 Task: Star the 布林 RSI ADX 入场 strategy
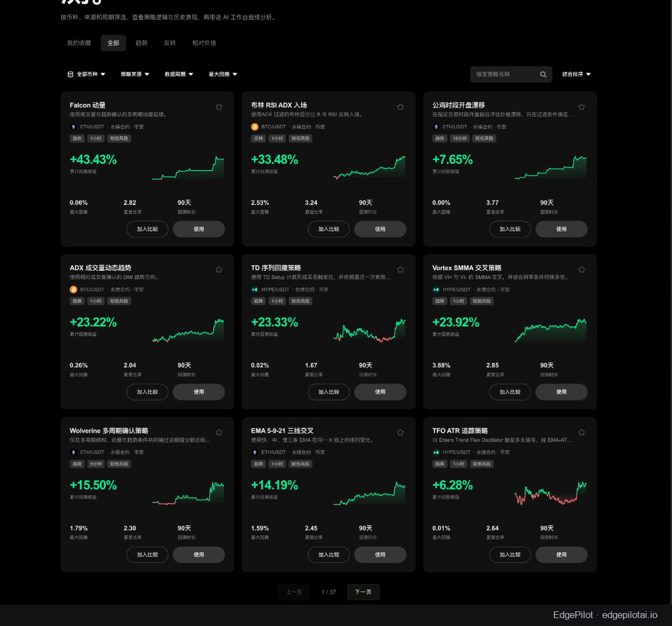coord(400,107)
